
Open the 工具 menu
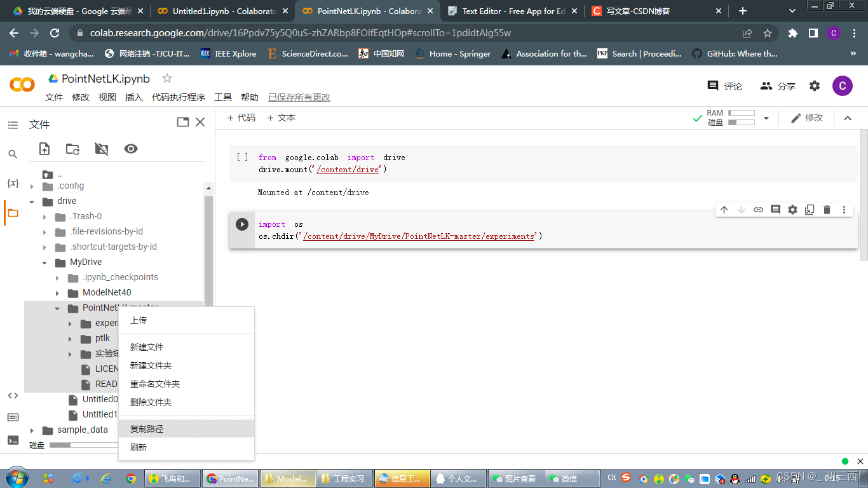[x=223, y=97]
